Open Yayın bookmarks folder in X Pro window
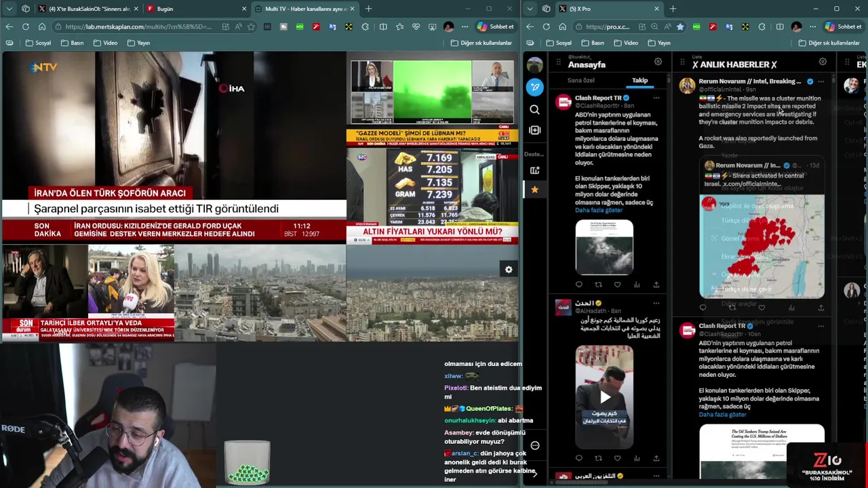This screenshot has width=868, height=488. pyautogui.click(x=659, y=43)
